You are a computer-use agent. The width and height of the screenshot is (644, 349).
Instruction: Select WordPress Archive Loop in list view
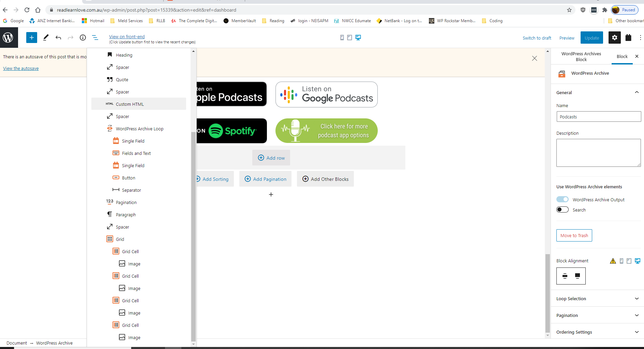(x=139, y=129)
